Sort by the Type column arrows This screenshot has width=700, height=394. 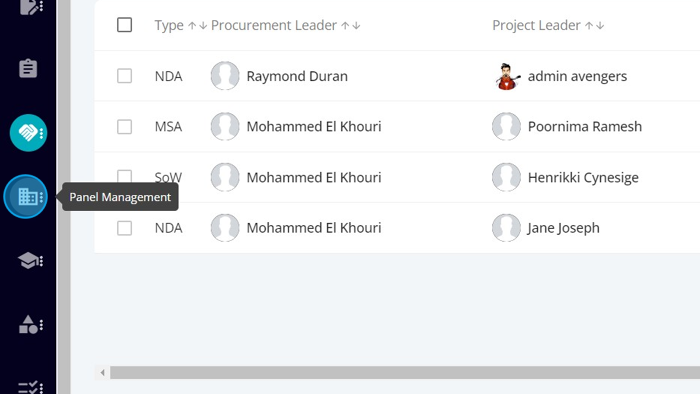click(x=197, y=25)
